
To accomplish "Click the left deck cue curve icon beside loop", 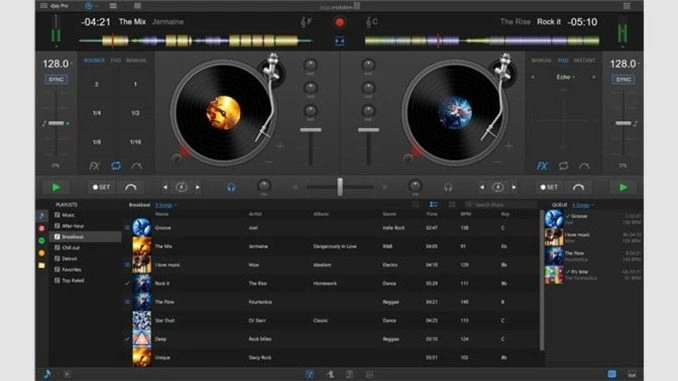I will [x=137, y=166].
